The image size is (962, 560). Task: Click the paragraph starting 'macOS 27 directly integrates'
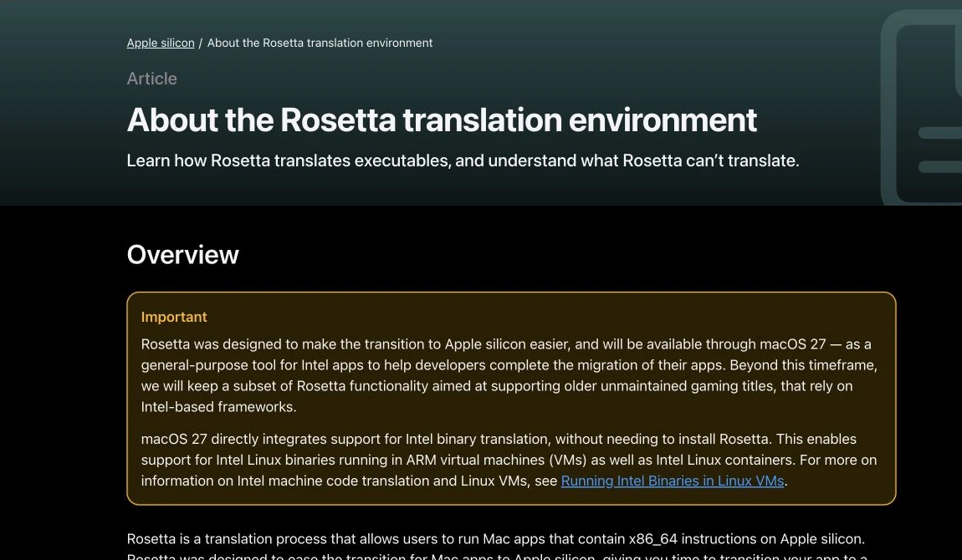[509, 461]
